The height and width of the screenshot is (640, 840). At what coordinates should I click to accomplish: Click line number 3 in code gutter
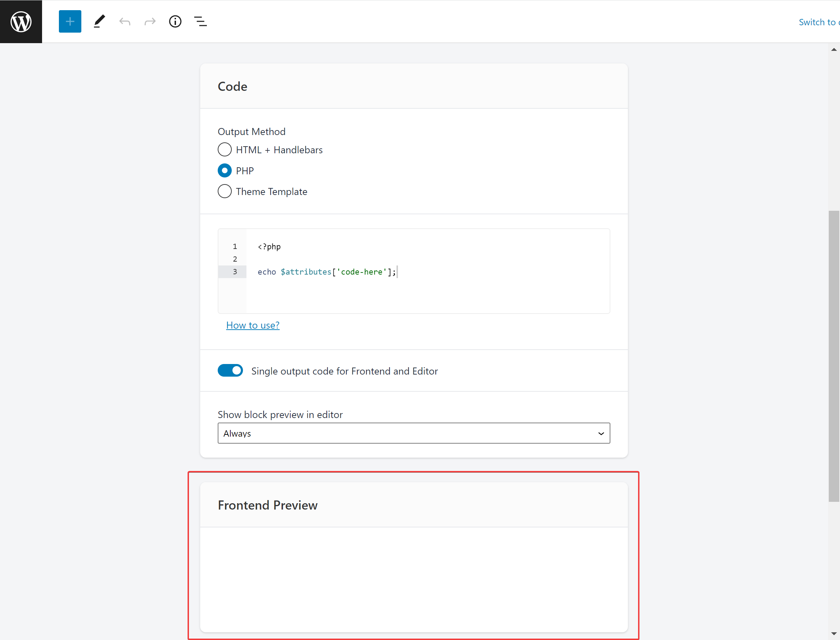(235, 272)
